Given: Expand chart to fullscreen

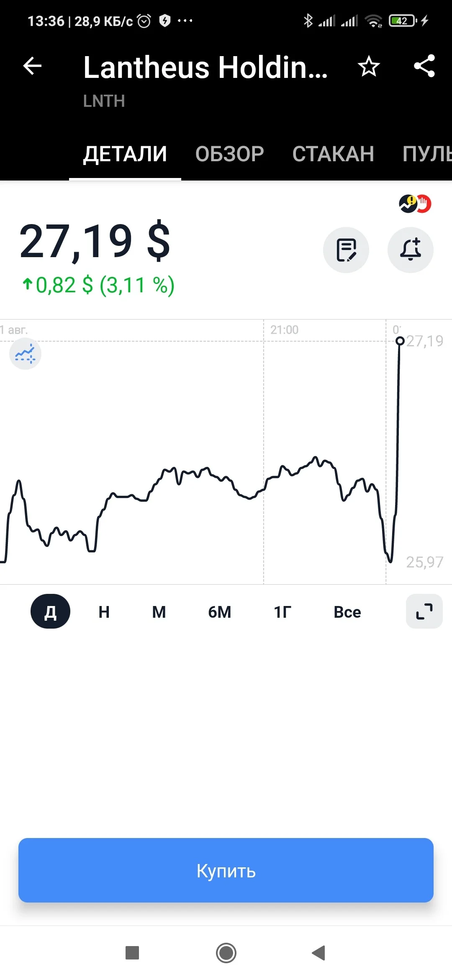Looking at the screenshot, I should pyautogui.click(x=424, y=611).
